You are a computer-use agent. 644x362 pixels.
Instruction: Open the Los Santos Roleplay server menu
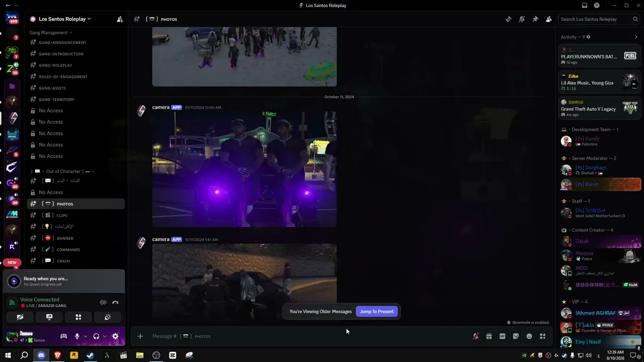coord(65,19)
